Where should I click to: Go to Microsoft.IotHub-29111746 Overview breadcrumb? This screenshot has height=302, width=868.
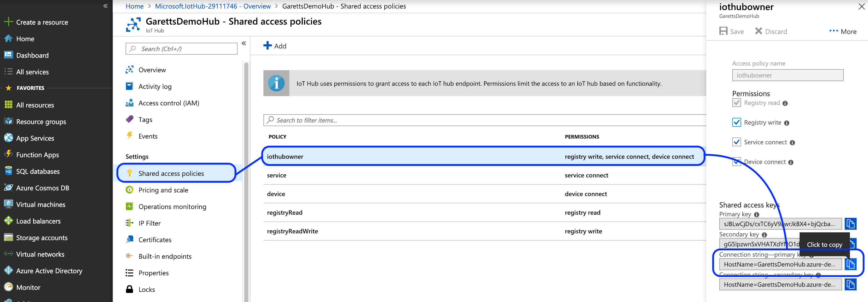click(213, 6)
